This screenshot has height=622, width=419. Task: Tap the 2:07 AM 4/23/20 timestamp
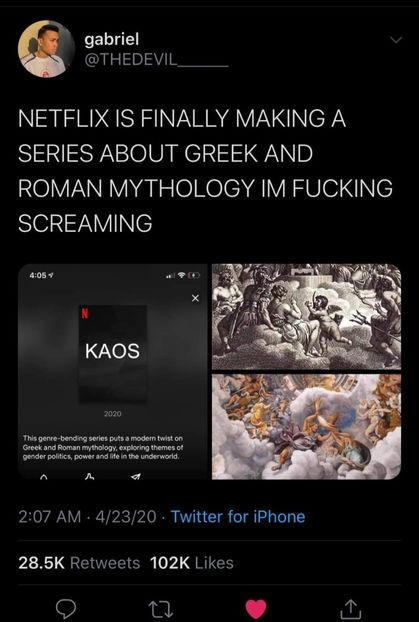coord(87,516)
